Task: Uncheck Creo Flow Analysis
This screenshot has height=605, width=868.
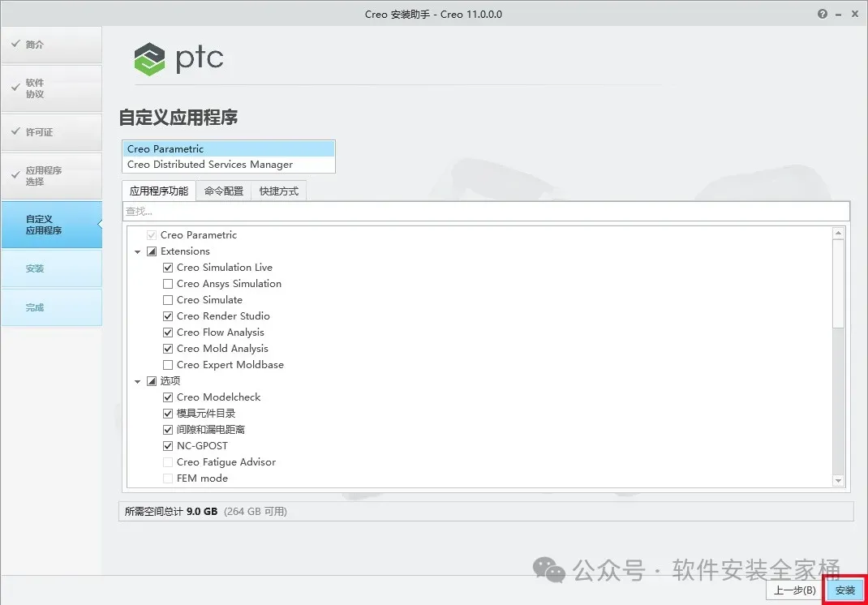Action: 168,333
